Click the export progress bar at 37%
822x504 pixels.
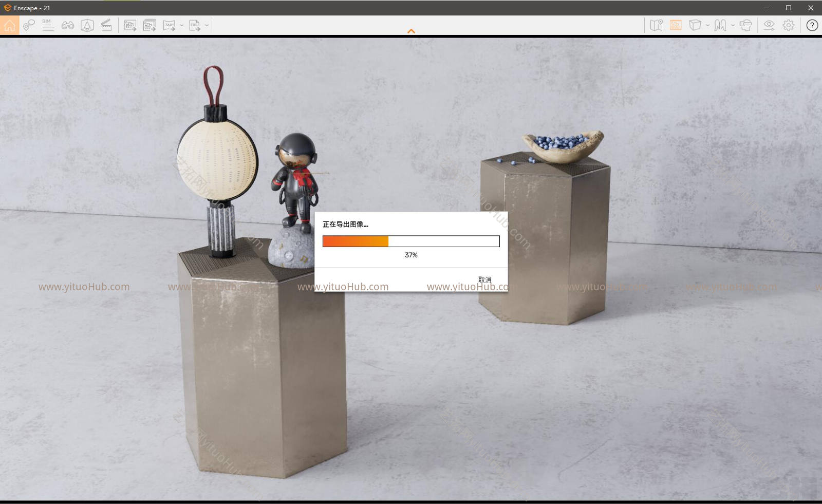411,241
